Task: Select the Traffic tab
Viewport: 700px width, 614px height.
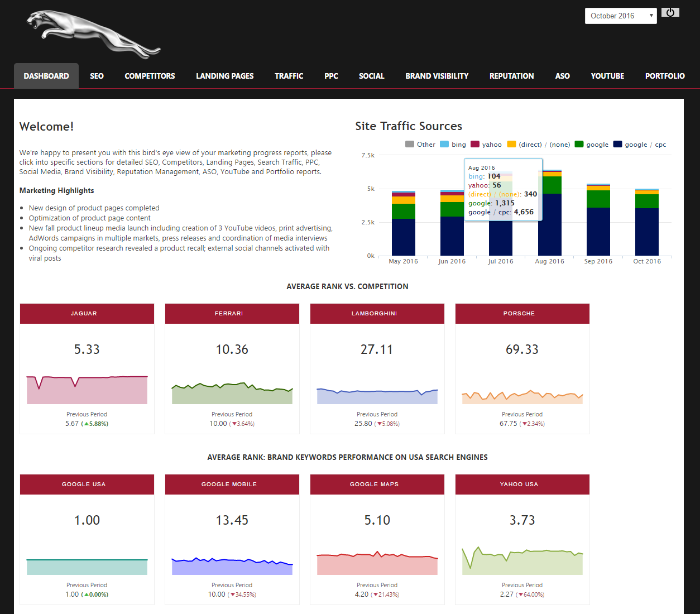Action: (289, 76)
